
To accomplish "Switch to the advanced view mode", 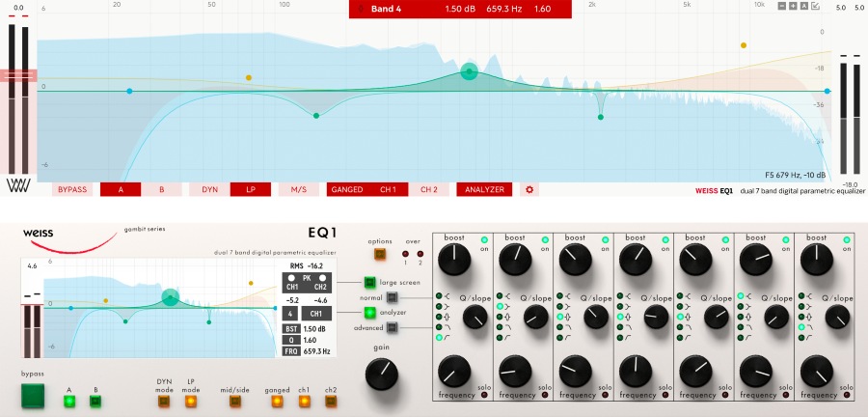I will pyautogui.click(x=393, y=327).
